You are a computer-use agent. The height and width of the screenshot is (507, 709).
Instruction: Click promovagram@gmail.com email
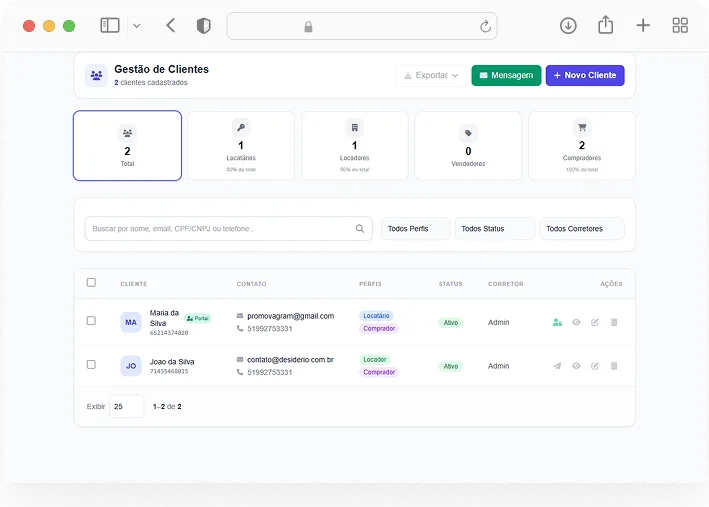pyautogui.click(x=290, y=316)
